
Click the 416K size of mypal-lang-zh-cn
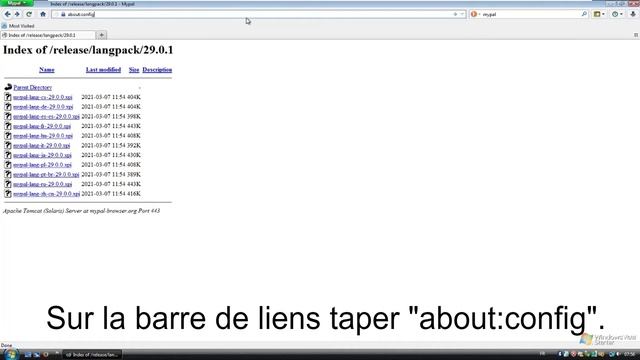pos(134,193)
